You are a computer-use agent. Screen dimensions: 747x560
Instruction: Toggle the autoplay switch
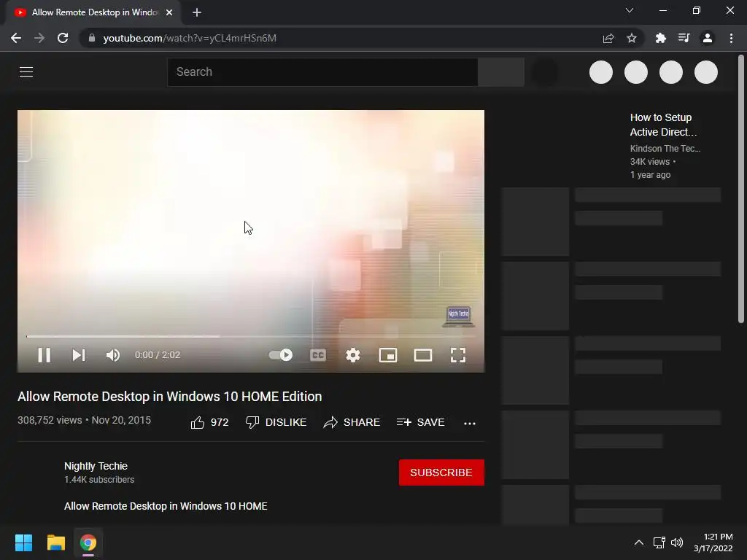point(281,355)
